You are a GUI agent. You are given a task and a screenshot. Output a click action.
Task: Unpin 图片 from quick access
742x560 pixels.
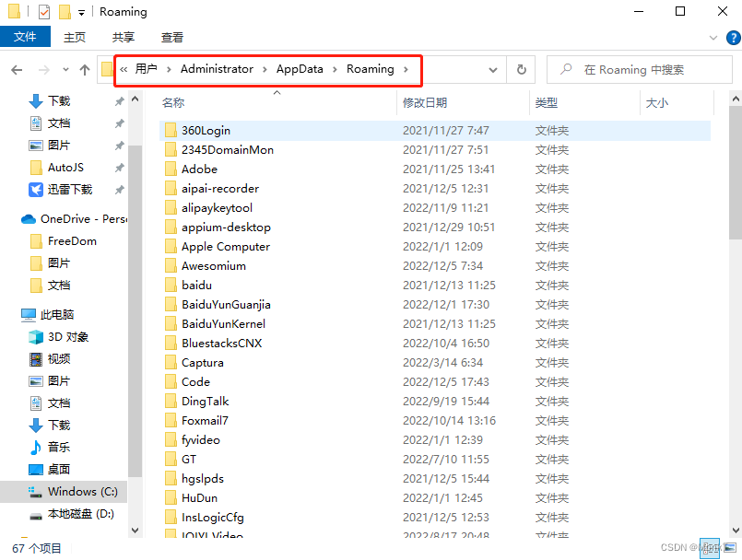pyautogui.click(x=118, y=146)
